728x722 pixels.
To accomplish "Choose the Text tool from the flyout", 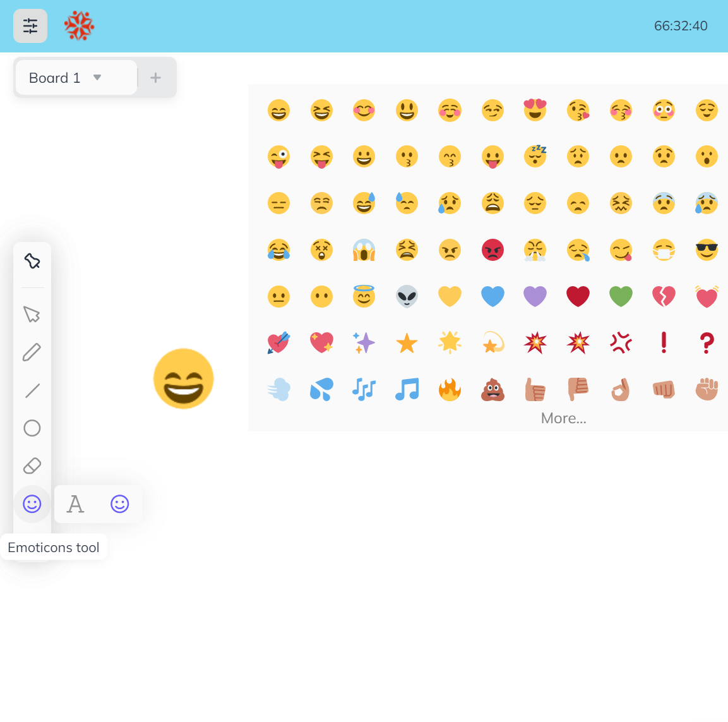I will click(75, 504).
